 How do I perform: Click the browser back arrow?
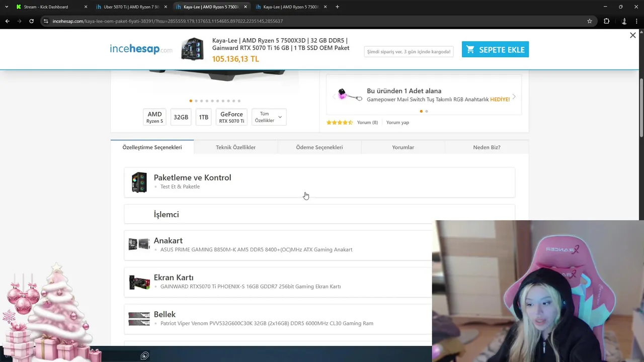pos(7,21)
